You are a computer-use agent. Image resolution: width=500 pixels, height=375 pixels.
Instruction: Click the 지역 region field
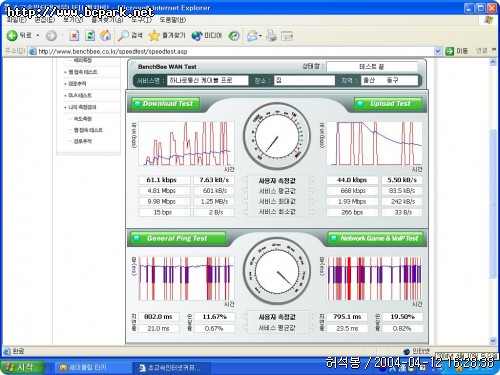tap(389, 80)
